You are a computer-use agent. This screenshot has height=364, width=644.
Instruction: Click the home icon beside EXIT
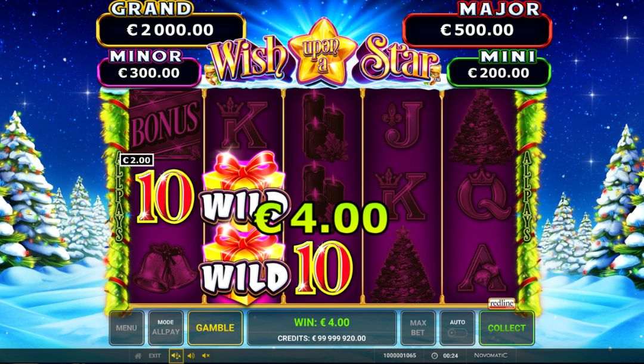(138, 356)
